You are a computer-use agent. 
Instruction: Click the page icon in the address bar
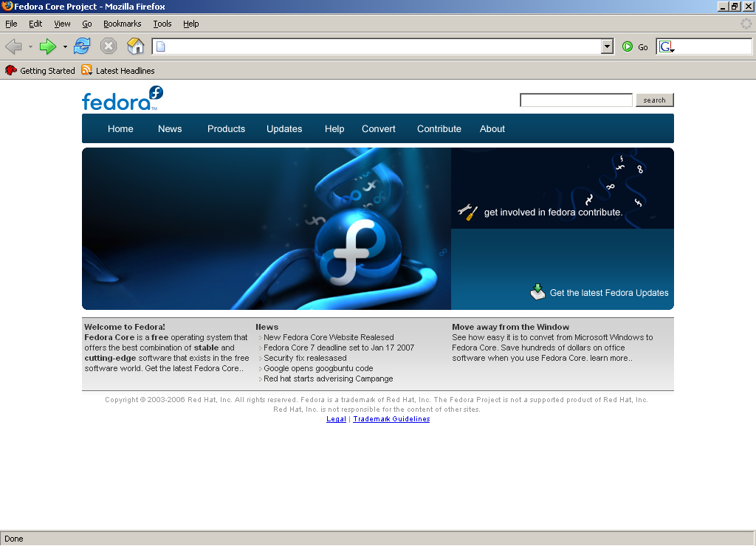pos(161,46)
